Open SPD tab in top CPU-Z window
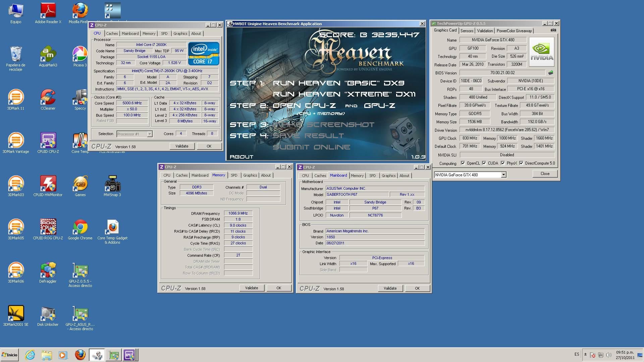644x362 pixels. pyautogui.click(x=164, y=34)
